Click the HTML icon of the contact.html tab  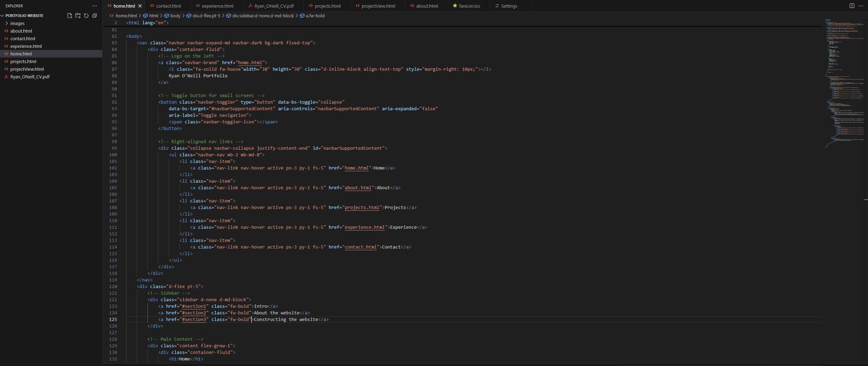point(152,6)
